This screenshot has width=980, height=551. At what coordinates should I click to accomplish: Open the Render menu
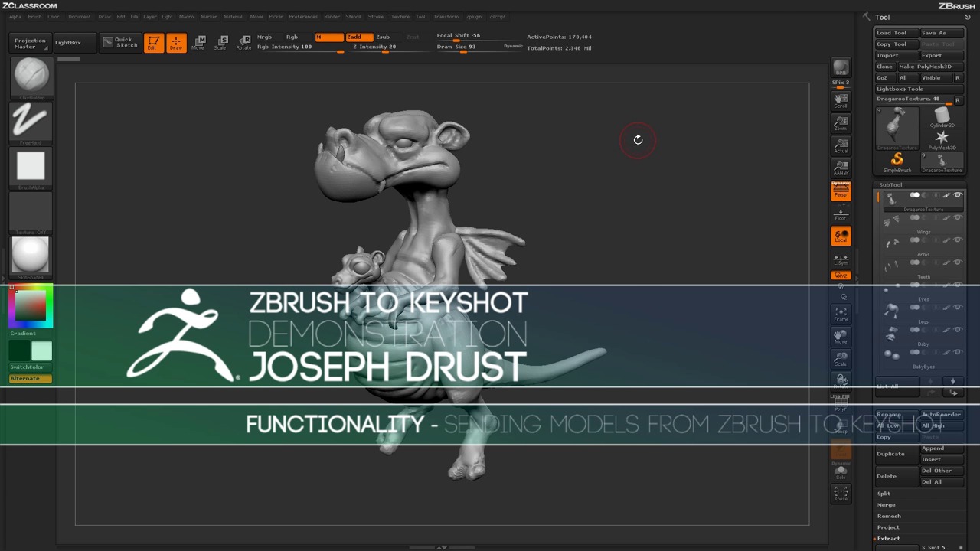pos(332,16)
